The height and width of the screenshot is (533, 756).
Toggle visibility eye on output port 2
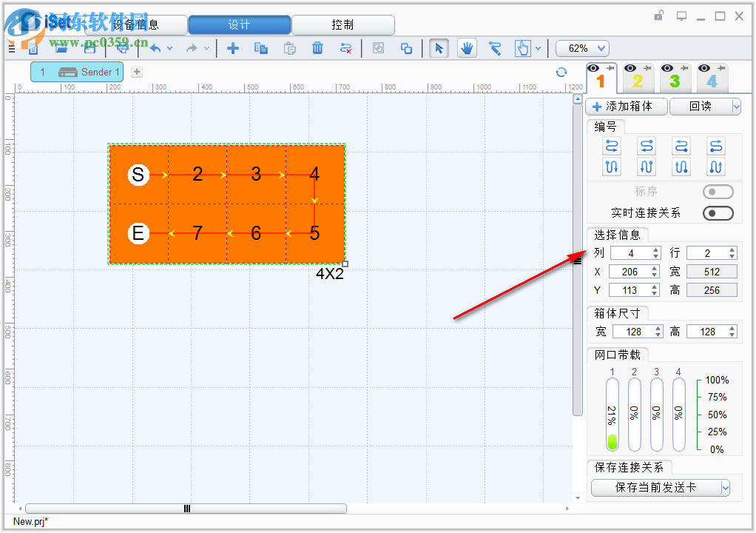[631, 70]
